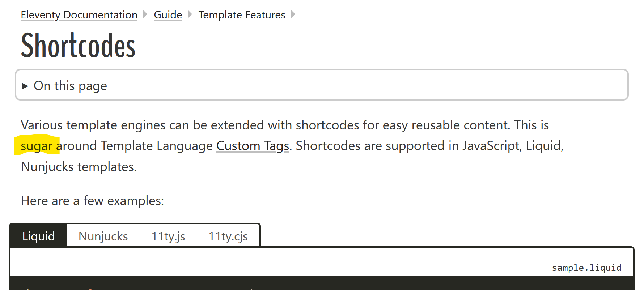Switch to the Liquid code tab
Image resolution: width=644 pixels, height=290 pixels.
tap(38, 236)
